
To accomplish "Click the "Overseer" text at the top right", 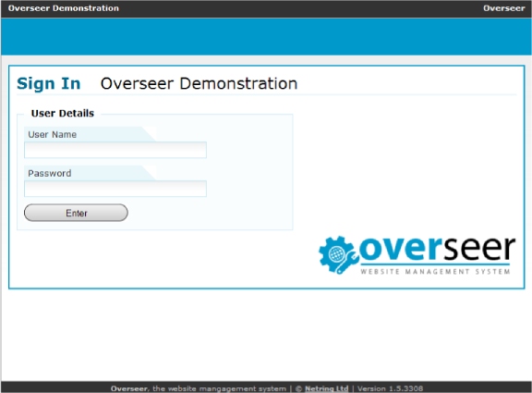I will point(504,8).
